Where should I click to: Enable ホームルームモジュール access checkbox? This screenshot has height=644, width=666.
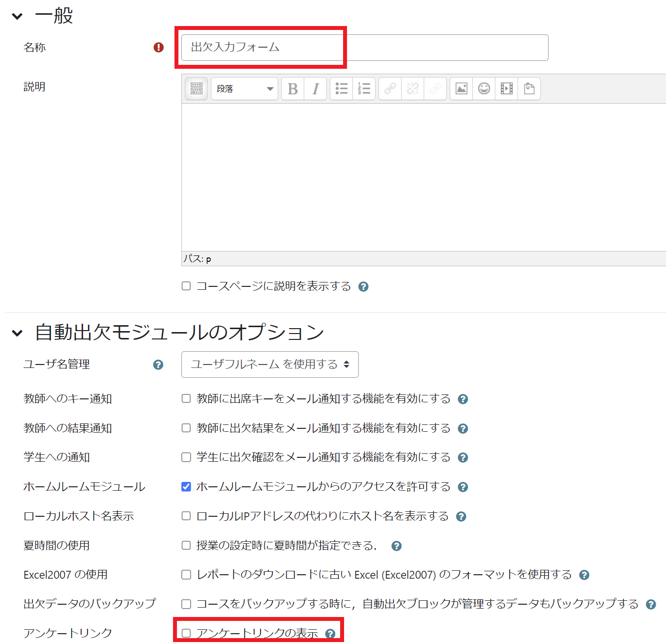(x=186, y=487)
